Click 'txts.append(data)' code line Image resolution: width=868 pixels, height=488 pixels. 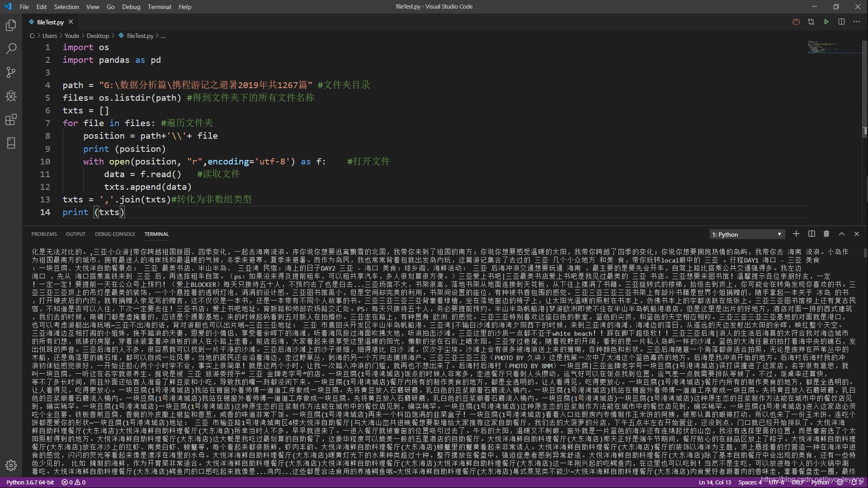point(148,187)
